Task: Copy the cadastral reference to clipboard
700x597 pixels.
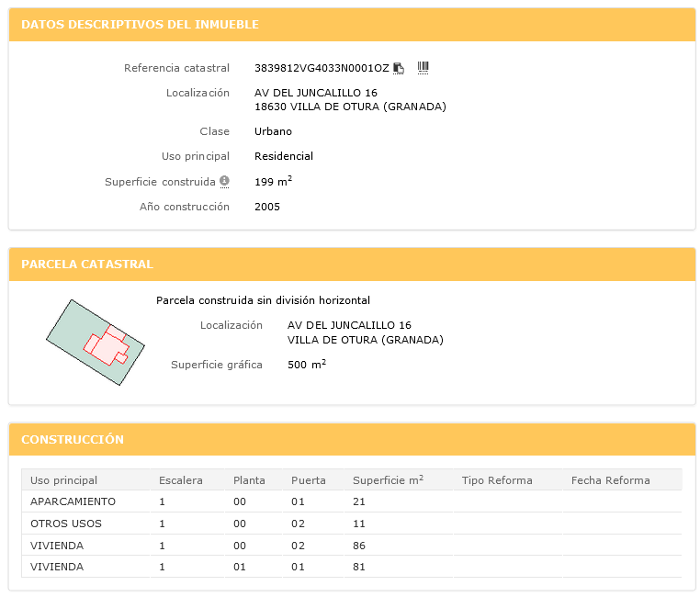Action: 399,68
